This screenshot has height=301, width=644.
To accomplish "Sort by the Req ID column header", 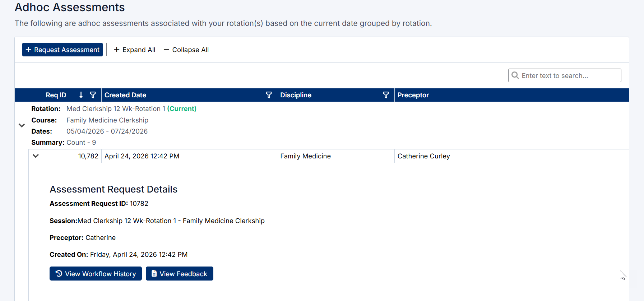I will 56,95.
